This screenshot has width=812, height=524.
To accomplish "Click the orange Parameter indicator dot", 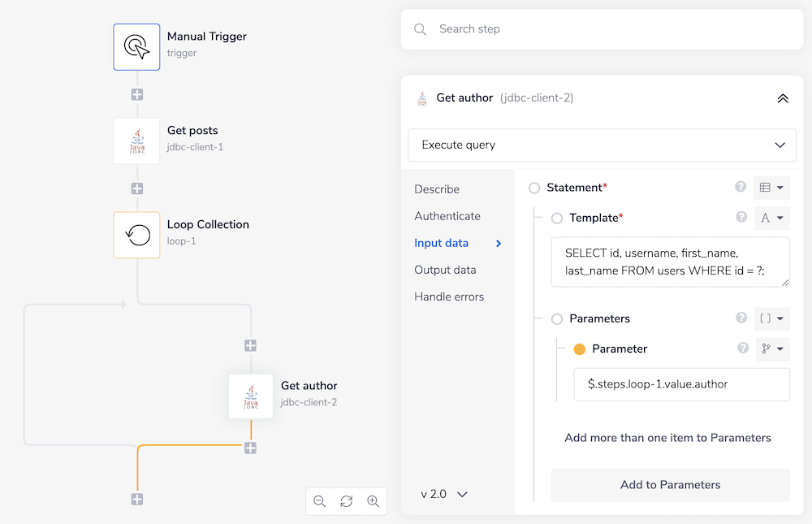I will [x=580, y=349].
